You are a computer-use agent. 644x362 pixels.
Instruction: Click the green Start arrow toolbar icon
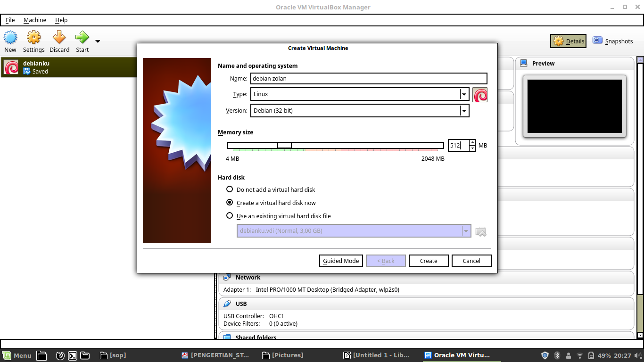point(82,38)
